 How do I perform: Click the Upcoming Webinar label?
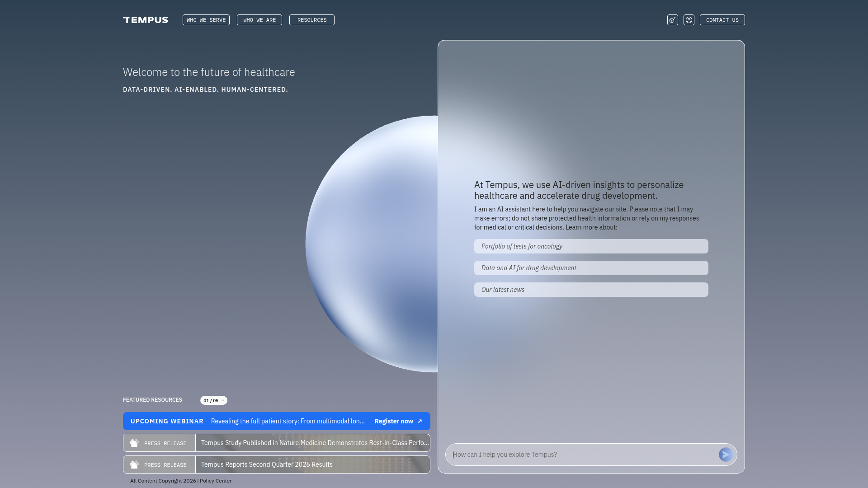[x=167, y=421]
